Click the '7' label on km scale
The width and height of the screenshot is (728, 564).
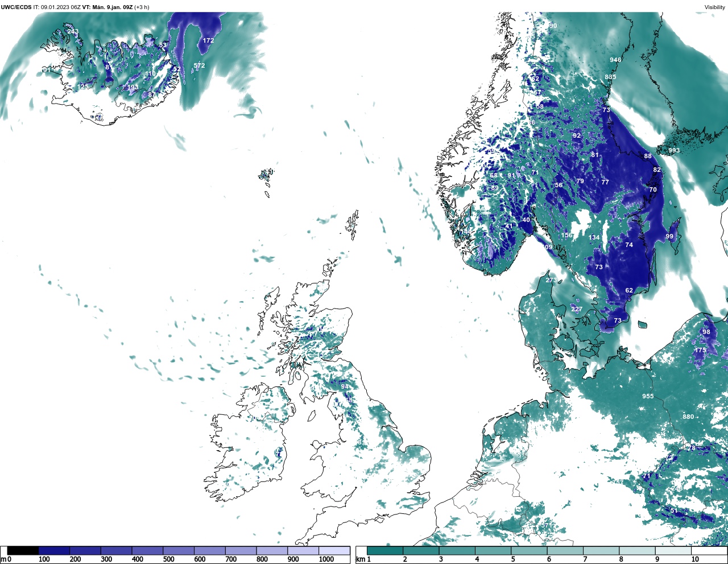[x=585, y=559]
